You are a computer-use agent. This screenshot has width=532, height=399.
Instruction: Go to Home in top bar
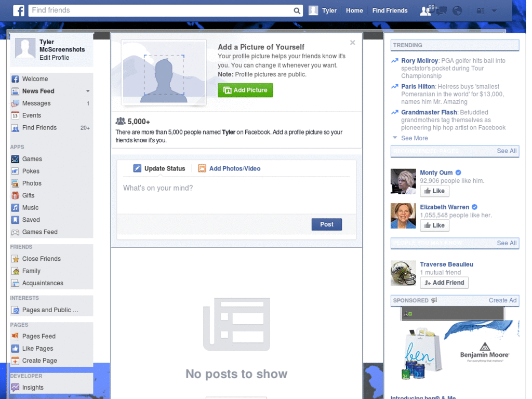coord(354,10)
